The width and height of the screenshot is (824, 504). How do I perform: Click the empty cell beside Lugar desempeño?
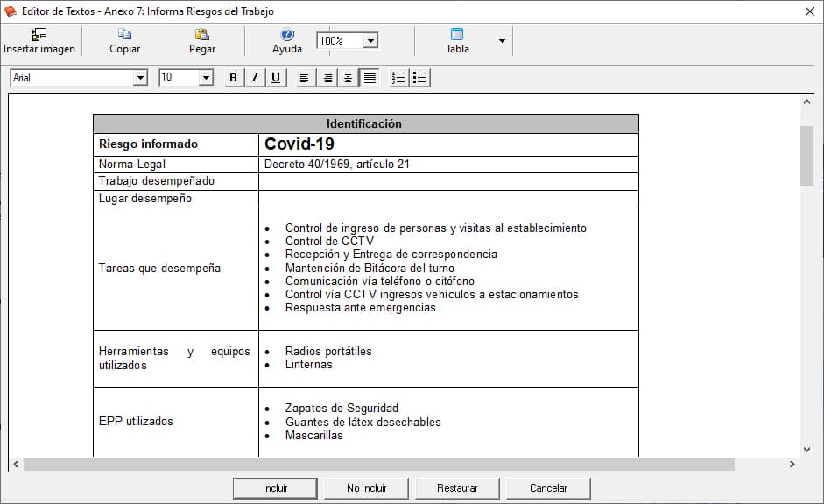[x=448, y=199]
